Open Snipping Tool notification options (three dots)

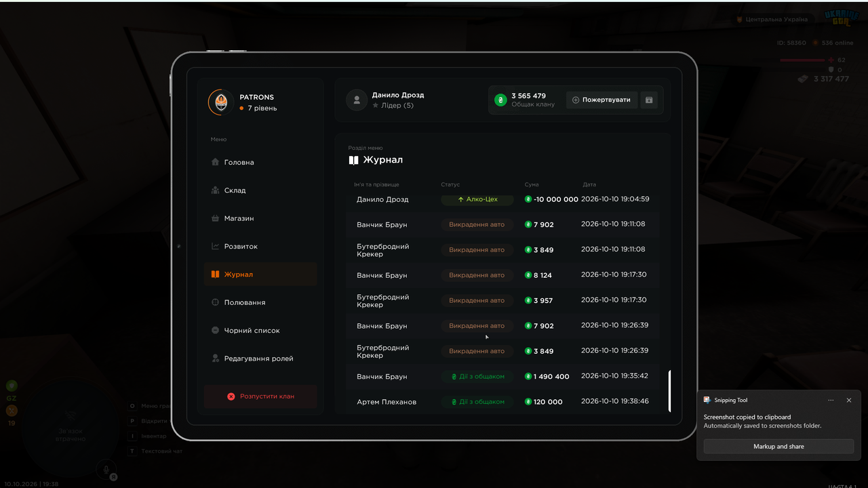click(831, 400)
